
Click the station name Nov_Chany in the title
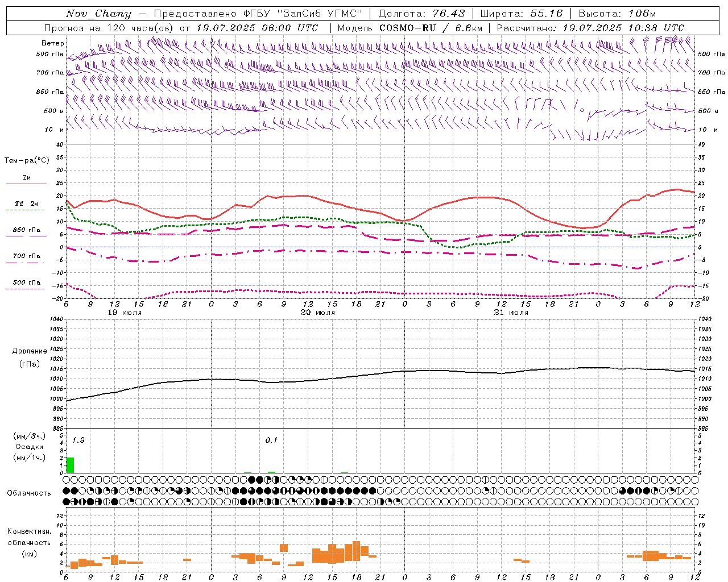tap(98, 14)
